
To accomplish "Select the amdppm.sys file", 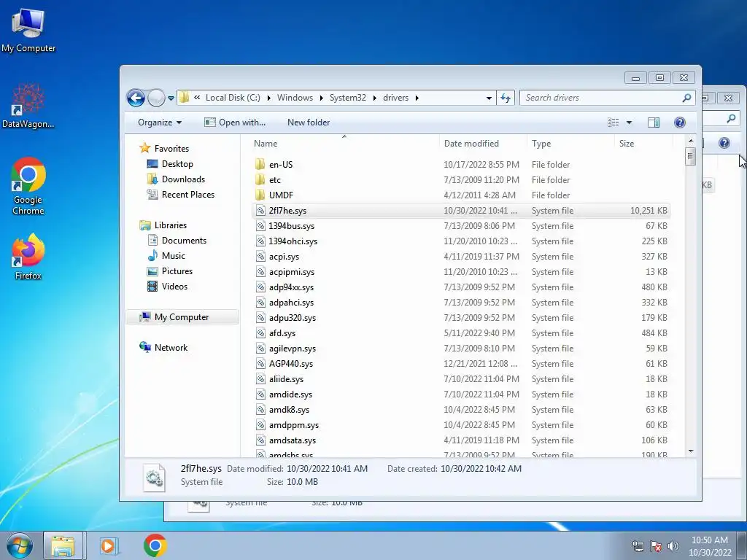I will click(x=293, y=425).
